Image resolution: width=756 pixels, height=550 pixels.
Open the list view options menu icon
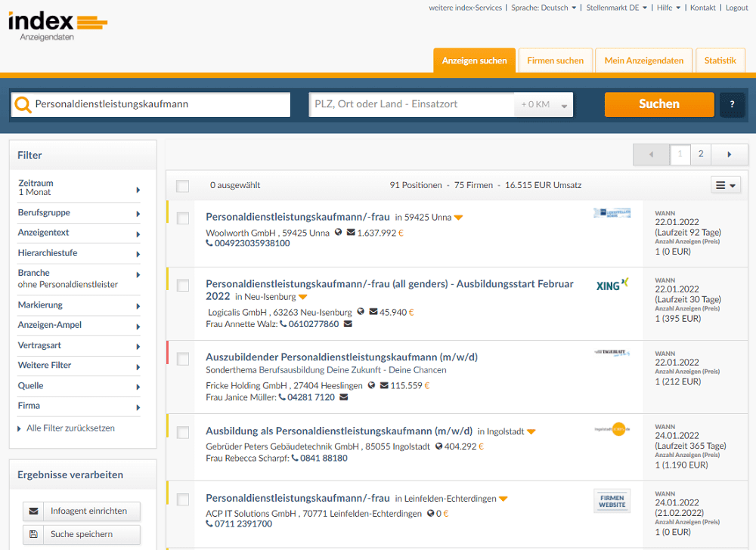[726, 185]
